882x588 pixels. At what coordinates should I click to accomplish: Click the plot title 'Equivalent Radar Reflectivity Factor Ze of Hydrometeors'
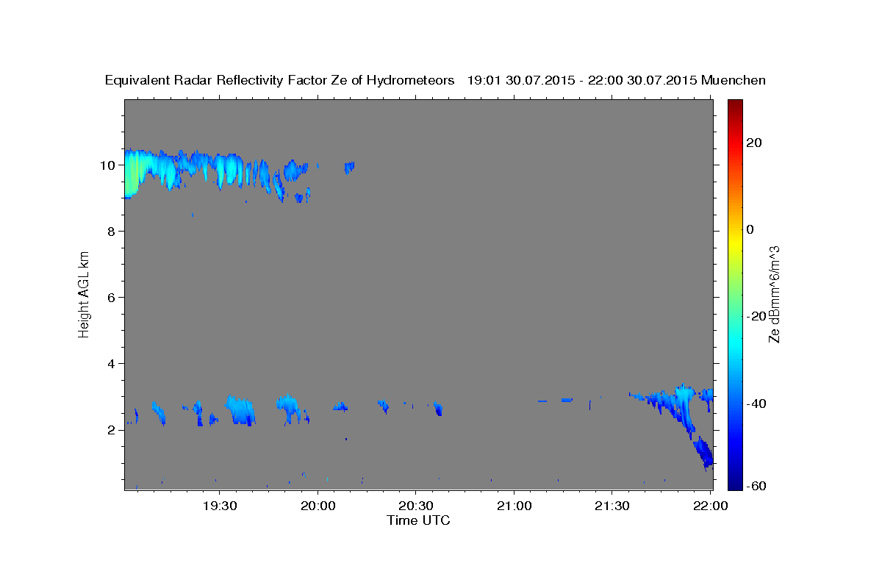click(x=280, y=80)
